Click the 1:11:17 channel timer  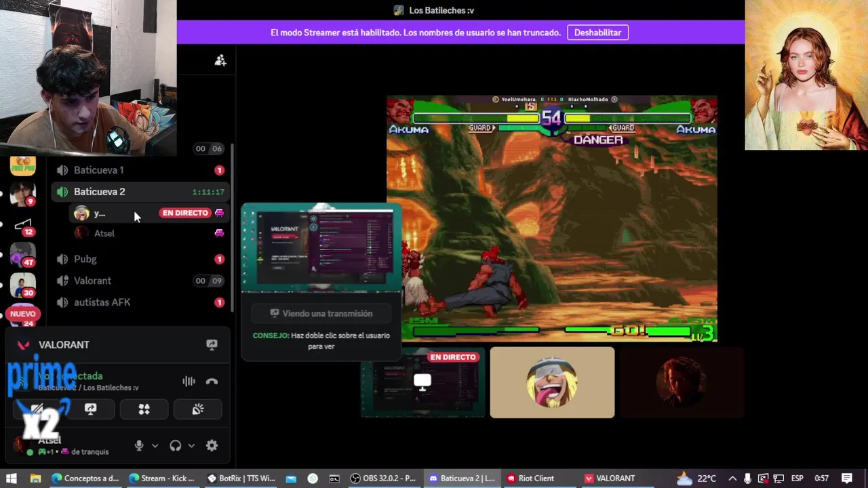pos(208,192)
